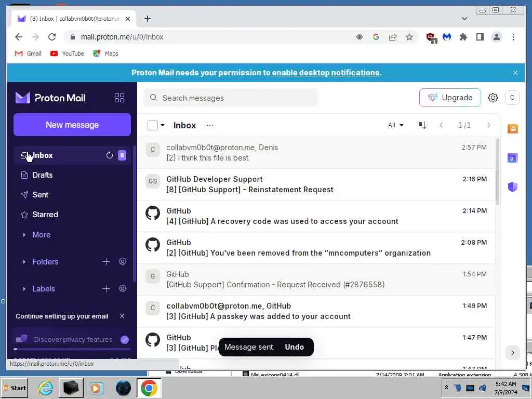Screen dimensions: 532x399
Task: Open the Proton apps grid icon
Action: click(x=119, y=98)
